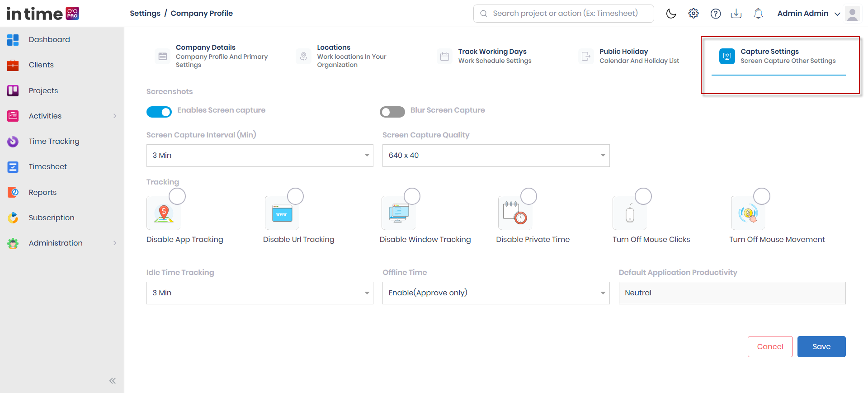Select the Disable Url Tracking option
Screen dimensions: 868x393
pyautogui.click(x=296, y=196)
